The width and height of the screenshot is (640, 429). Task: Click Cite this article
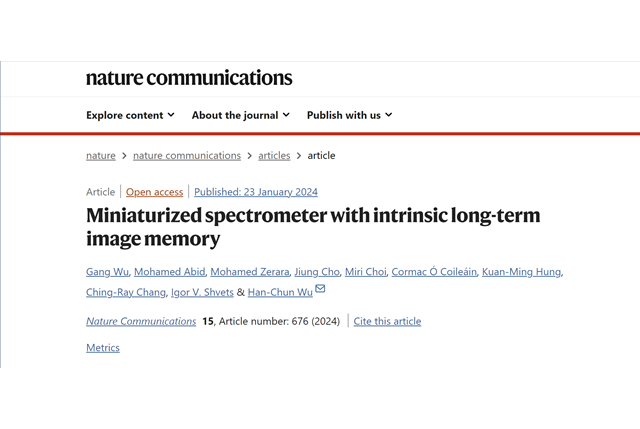tap(387, 321)
